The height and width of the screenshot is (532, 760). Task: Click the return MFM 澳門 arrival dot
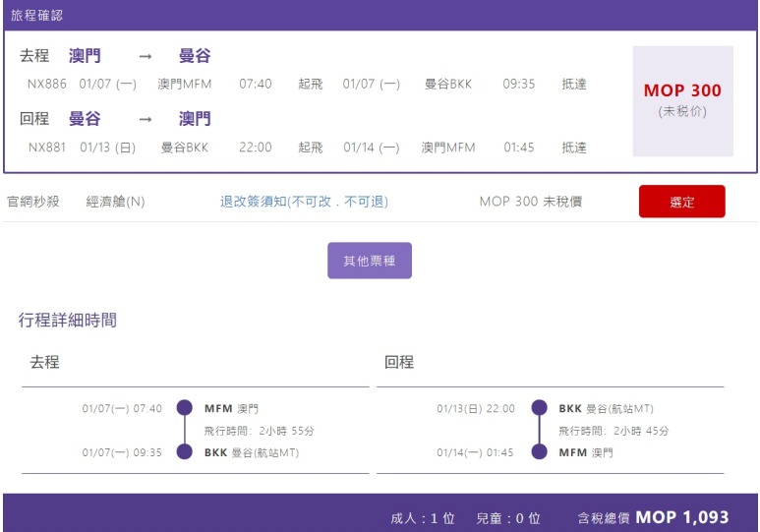(539, 452)
